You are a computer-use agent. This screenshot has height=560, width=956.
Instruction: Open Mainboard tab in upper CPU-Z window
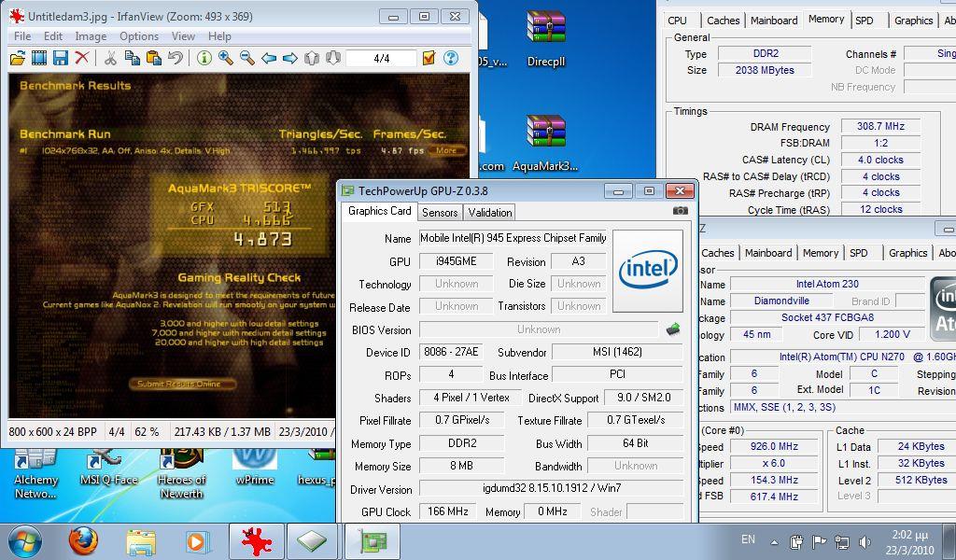click(x=774, y=21)
